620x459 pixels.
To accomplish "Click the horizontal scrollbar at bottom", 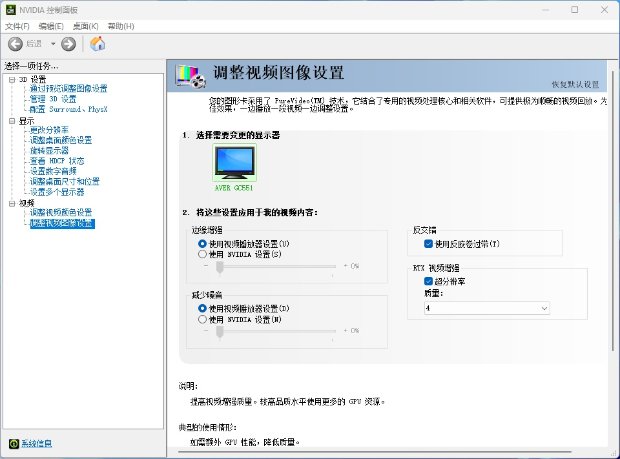I will 375,451.
